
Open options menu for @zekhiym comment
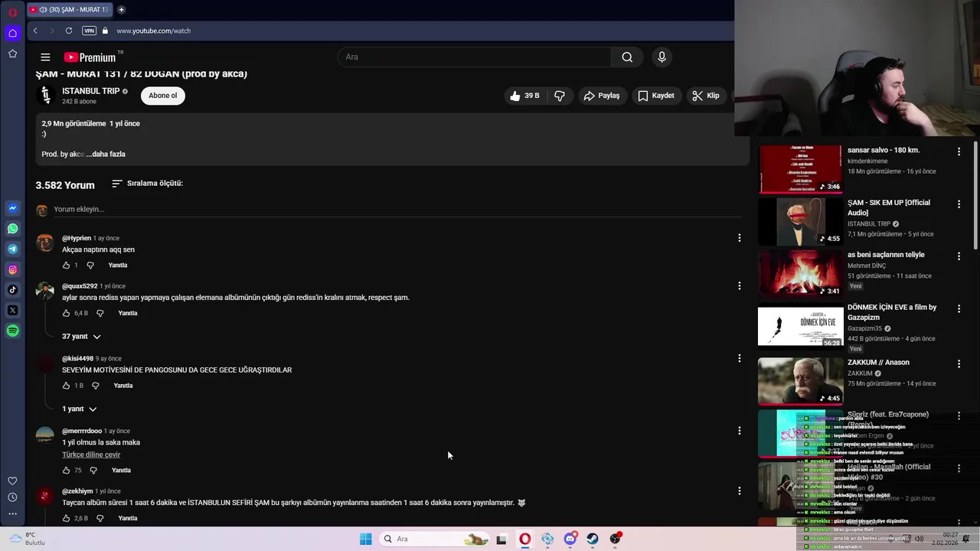click(740, 491)
